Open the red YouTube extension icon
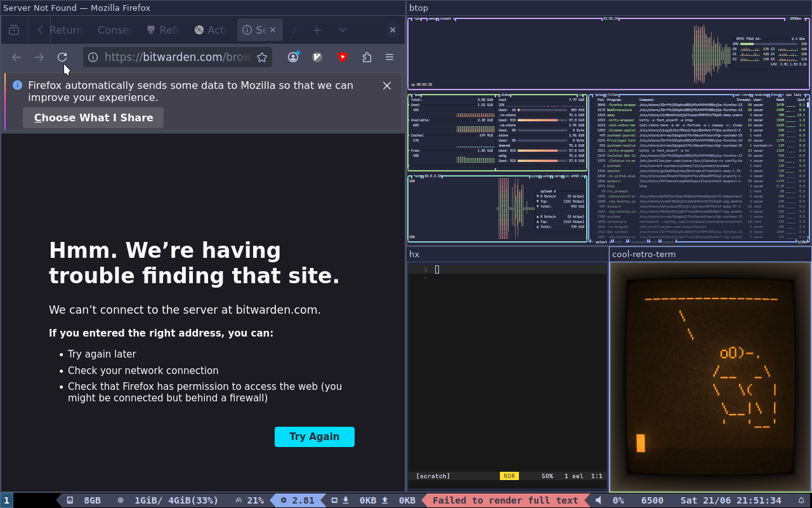812x508 pixels. [x=343, y=57]
